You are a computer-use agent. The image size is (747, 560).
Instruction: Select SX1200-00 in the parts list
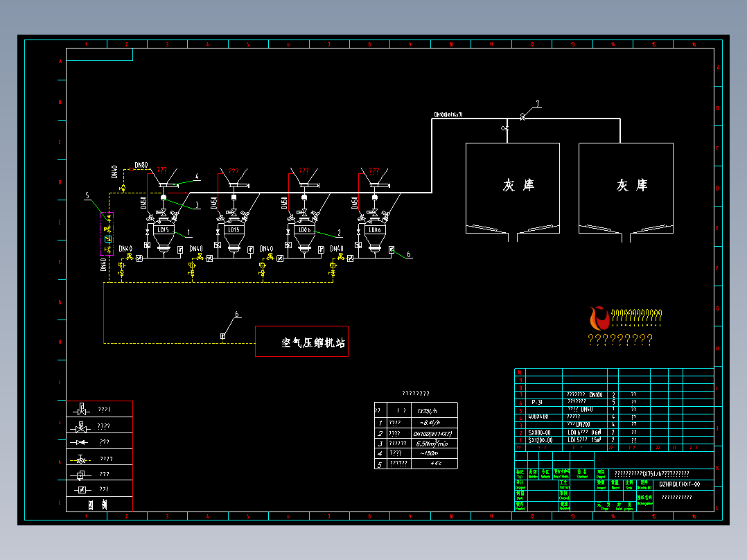coord(541,440)
